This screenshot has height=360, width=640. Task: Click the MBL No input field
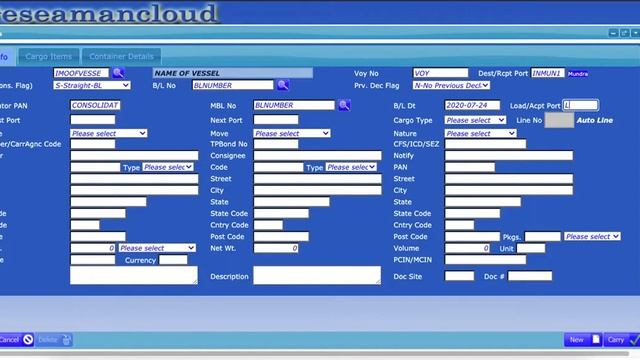(294, 105)
